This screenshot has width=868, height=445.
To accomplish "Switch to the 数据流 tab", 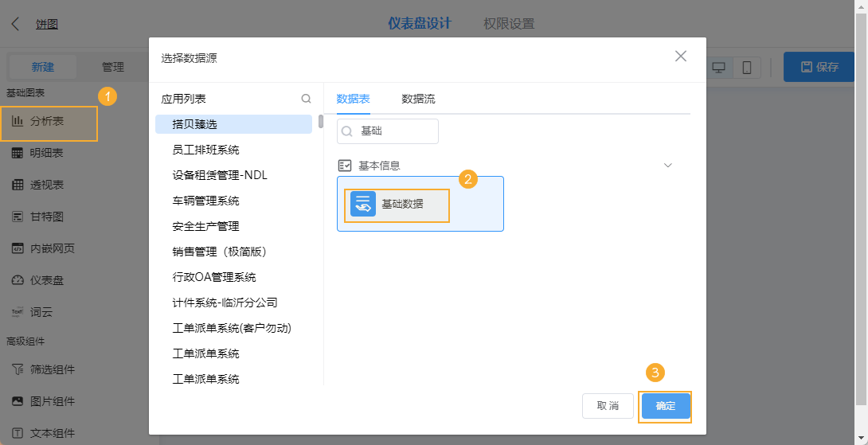I will 419,99.
